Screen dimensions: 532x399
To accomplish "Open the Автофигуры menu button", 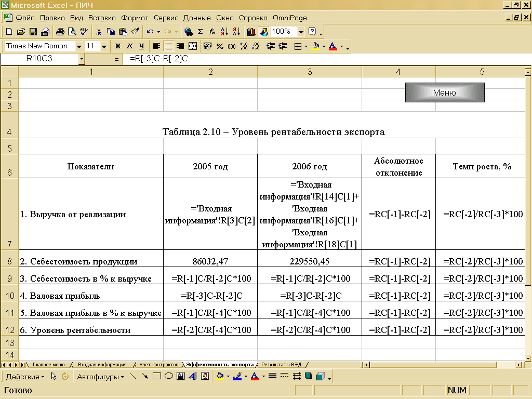I will click(x=100, y=376).
